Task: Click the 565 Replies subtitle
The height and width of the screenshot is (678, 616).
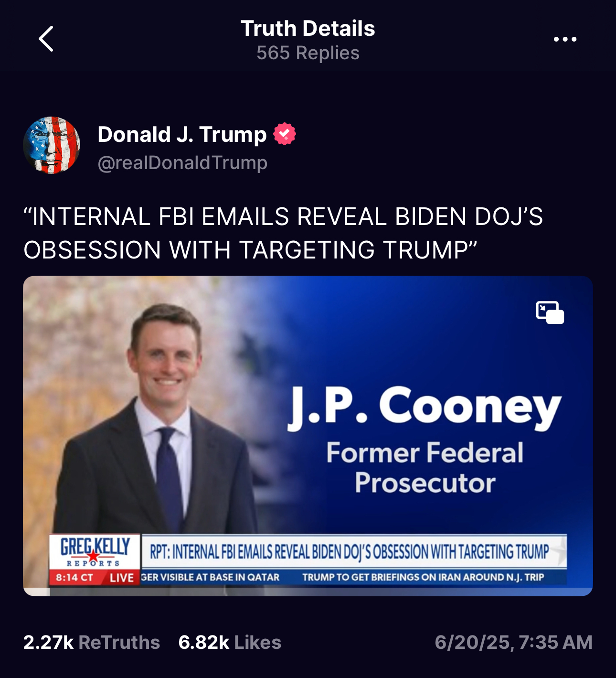Action: pyautogui.click(x=308, y=53)
